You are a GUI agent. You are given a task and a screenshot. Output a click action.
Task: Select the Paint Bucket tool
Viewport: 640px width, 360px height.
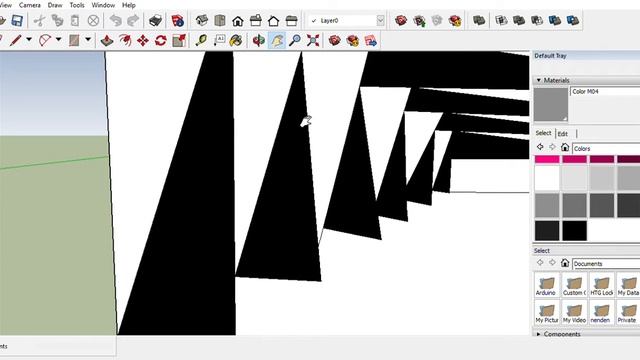point(236,40)
